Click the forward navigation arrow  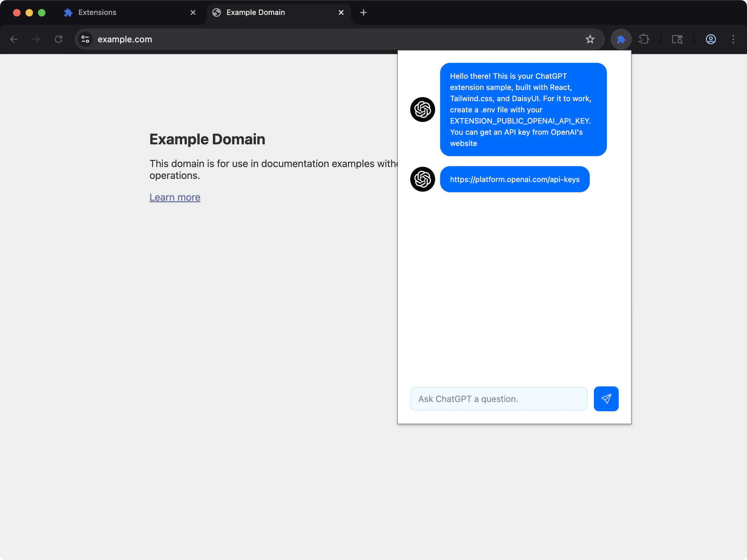pos(36,39)
